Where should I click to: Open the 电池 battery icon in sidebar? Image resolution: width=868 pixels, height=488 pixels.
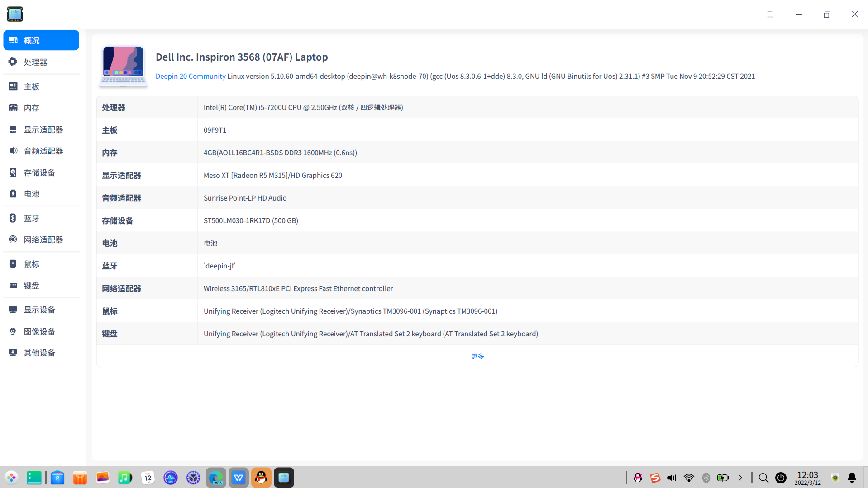click(13, 194)
